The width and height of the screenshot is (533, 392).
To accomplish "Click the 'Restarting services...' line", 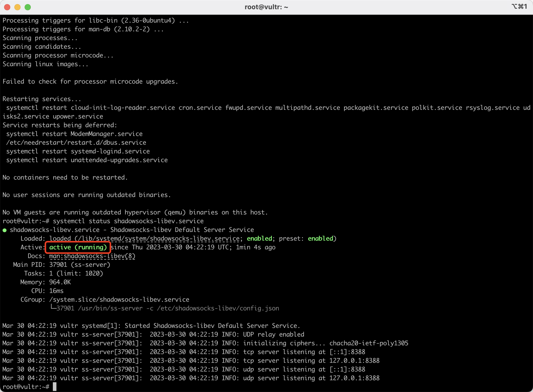I will tap(42, 99).
